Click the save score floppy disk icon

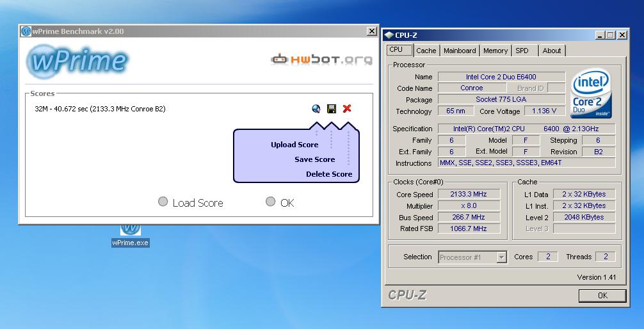[332, 108]
